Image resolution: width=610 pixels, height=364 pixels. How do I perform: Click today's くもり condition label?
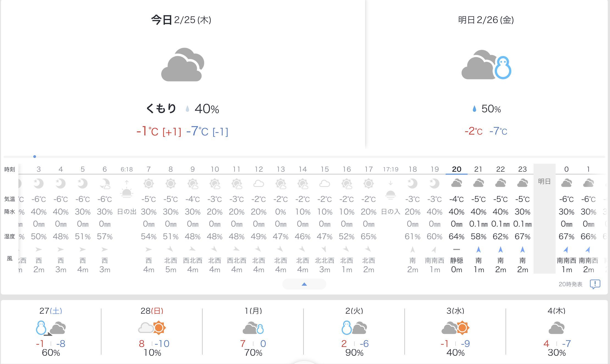click(x=161, y=109)
